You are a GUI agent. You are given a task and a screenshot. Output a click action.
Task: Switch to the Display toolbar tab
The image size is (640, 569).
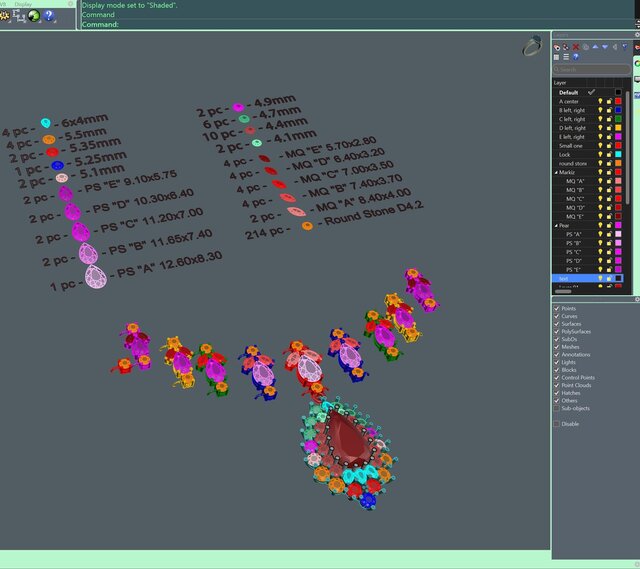pos(23,4)
